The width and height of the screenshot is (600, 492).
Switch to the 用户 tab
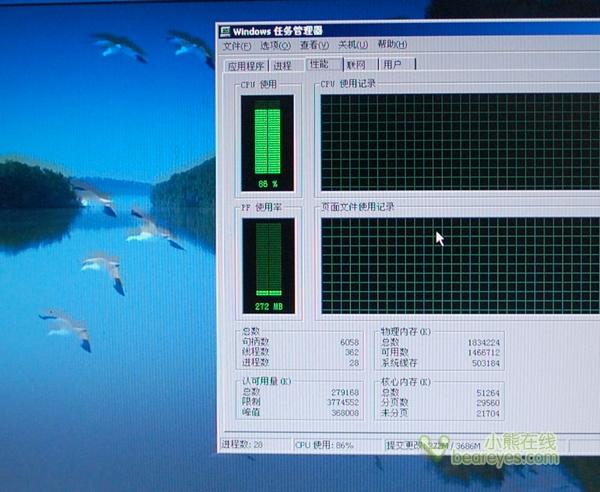397,64
